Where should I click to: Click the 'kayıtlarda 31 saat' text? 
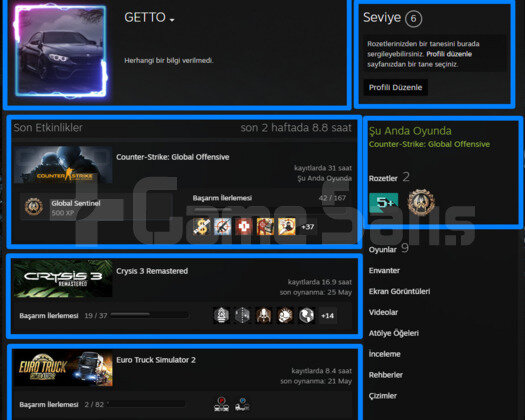[323, 168]
